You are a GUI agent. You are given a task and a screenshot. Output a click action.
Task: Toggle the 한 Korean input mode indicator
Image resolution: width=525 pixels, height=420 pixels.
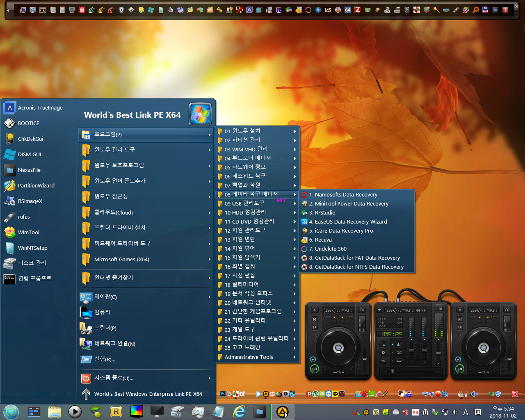point(478,412)
